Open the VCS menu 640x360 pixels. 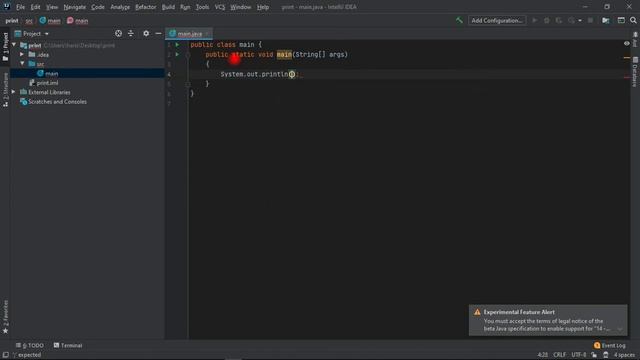(220, 7)
